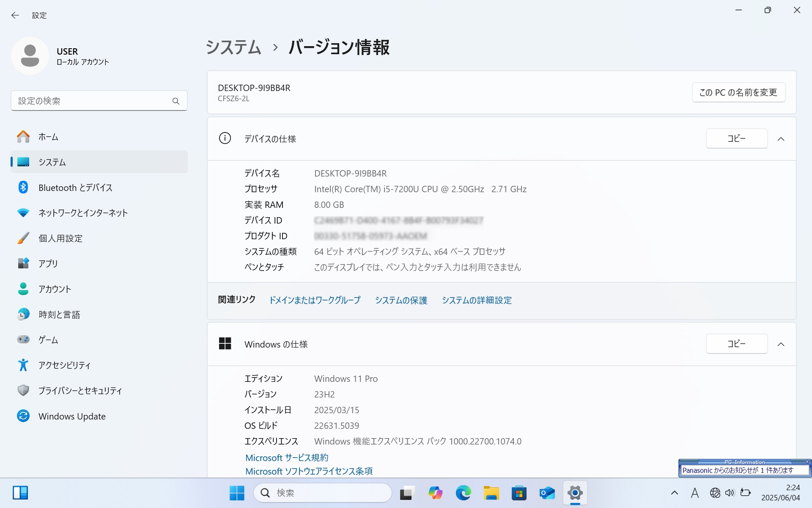Screen dimensions: 812x508
Task: Open システムの詳細設定 link
Action: point(477,300)
